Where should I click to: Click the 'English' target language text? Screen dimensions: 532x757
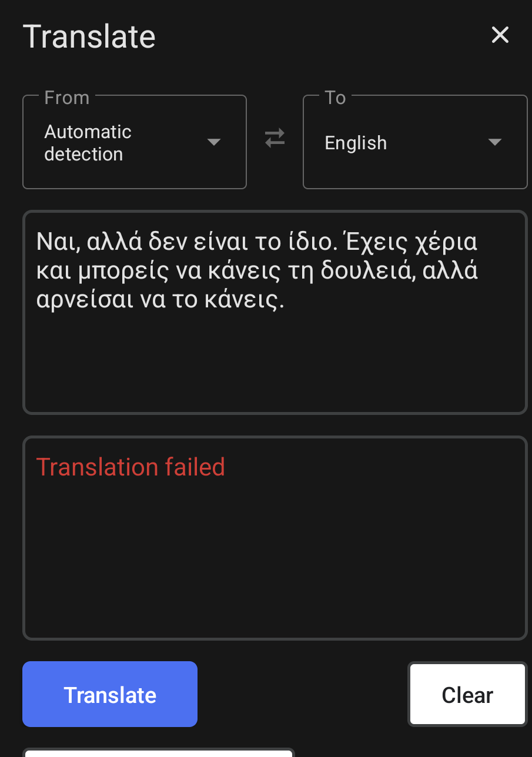pyautogui.click(x=356, y=143)
